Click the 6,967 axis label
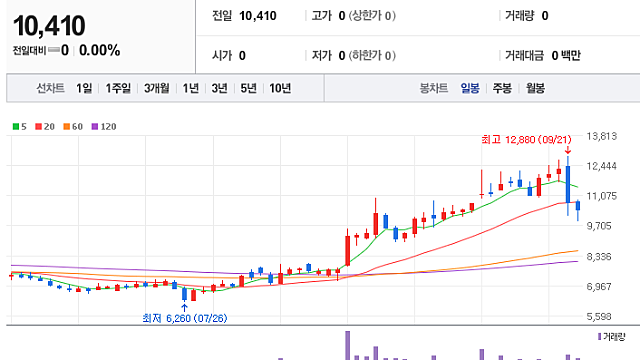640x360 pixels. (599, 287)
